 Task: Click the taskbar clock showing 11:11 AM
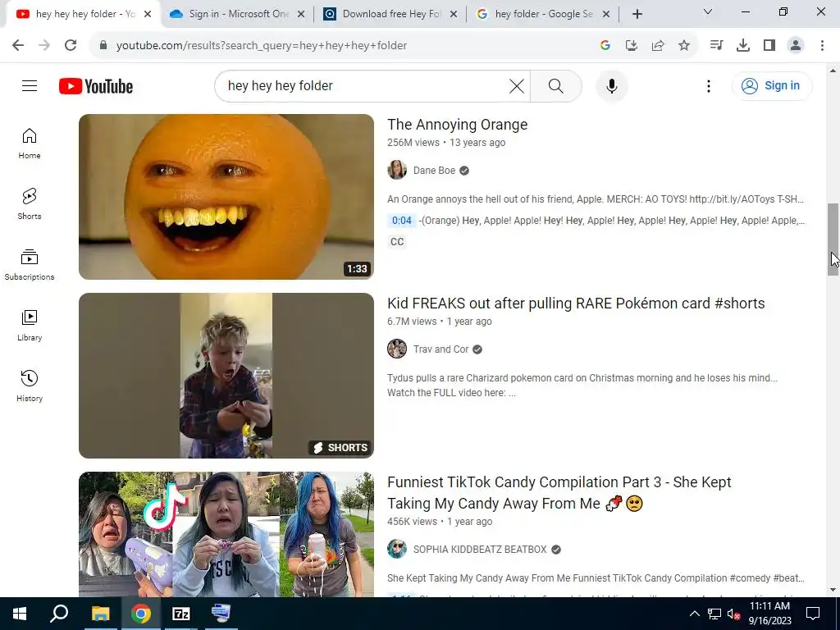tap(769, 614)
